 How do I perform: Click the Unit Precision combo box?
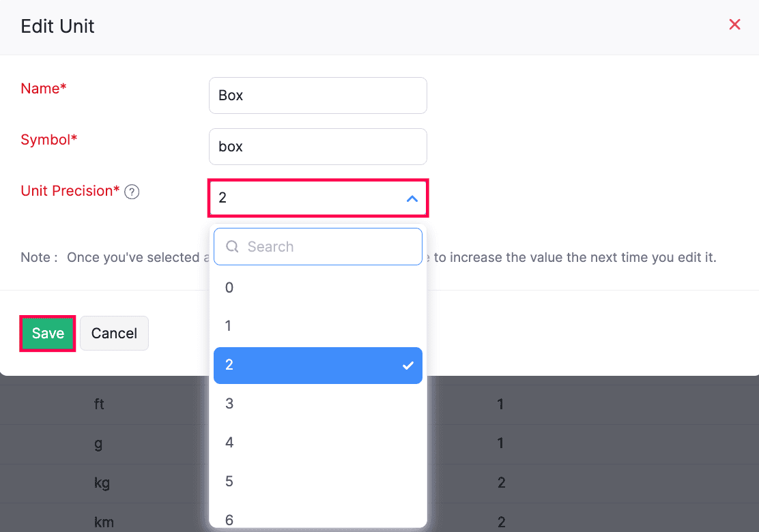pos(307,198)
